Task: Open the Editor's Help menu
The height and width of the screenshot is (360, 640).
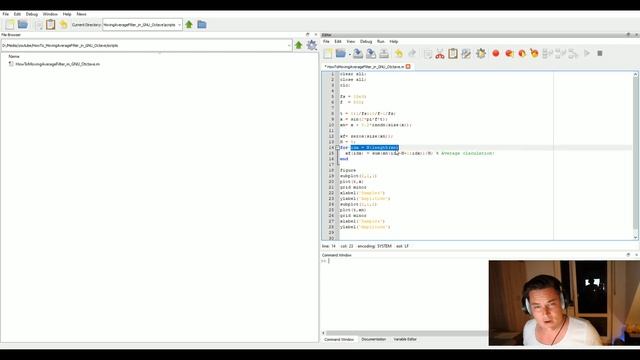Action: click(x=394, y=42)
